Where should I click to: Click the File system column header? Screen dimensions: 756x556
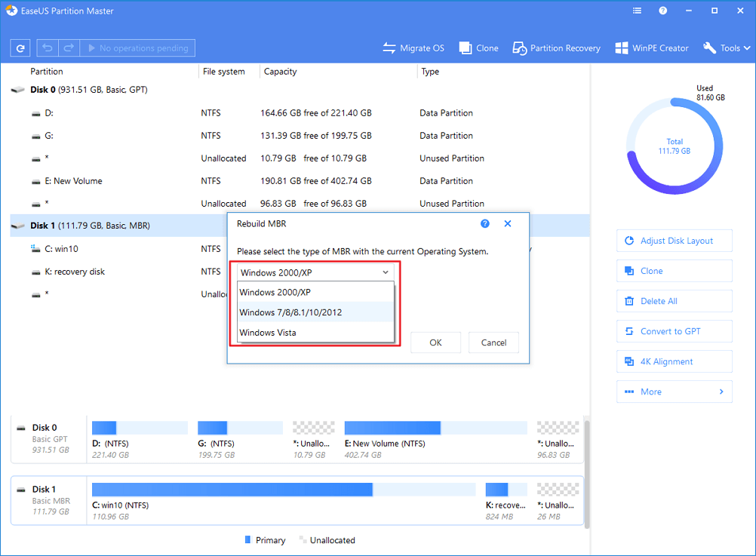224,72
